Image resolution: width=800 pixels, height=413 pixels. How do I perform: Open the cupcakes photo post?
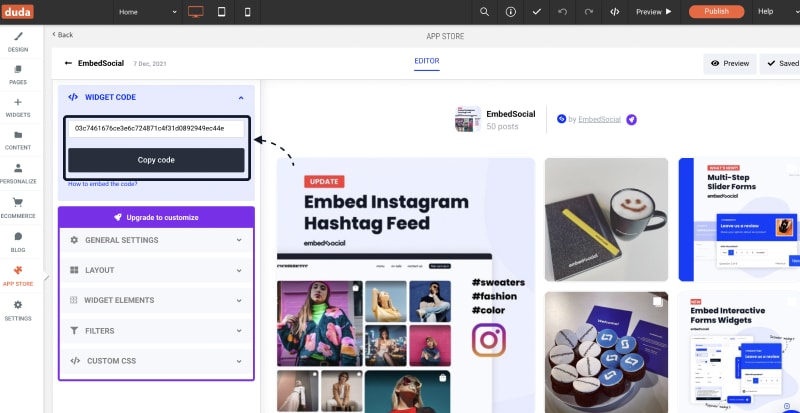606,352
